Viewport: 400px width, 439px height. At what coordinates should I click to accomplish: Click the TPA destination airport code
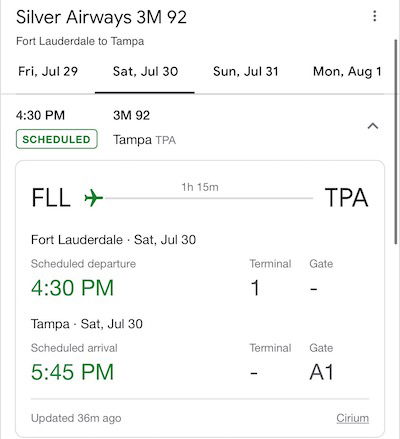click(x=346, y=198)
